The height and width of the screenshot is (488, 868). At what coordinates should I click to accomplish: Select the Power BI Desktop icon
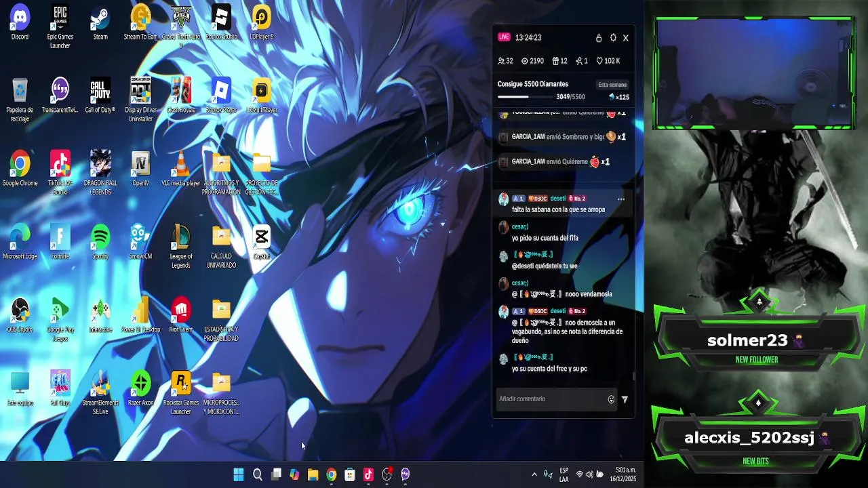[140, 316]
